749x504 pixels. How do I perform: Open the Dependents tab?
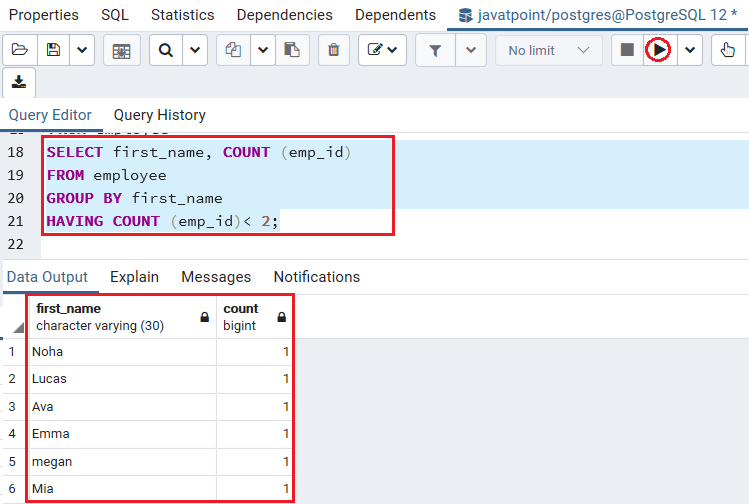(x=396, y=15)
